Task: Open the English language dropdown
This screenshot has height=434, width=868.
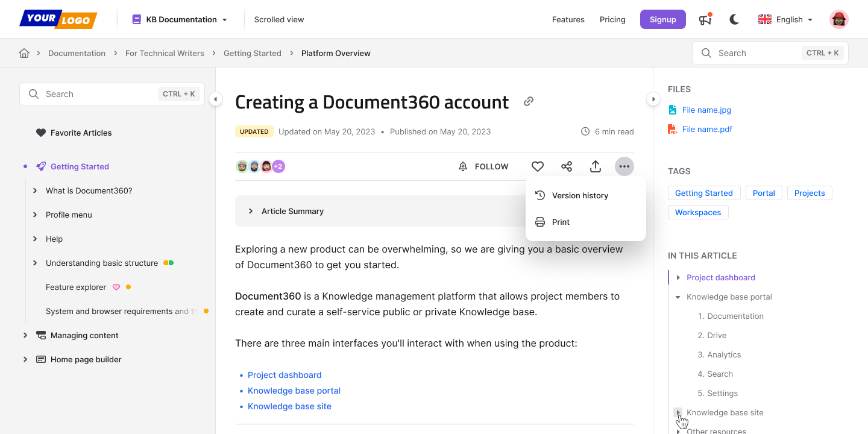Action: click(785, 19)
